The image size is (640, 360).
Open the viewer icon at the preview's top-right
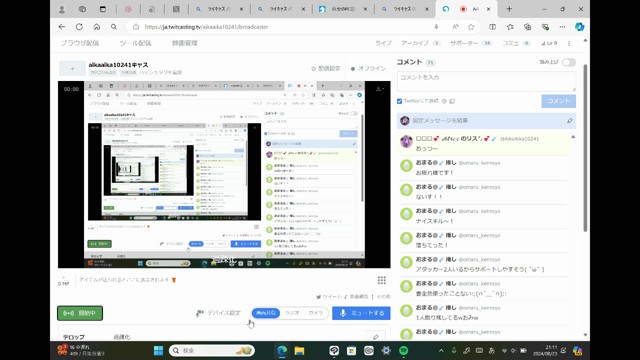378,89
